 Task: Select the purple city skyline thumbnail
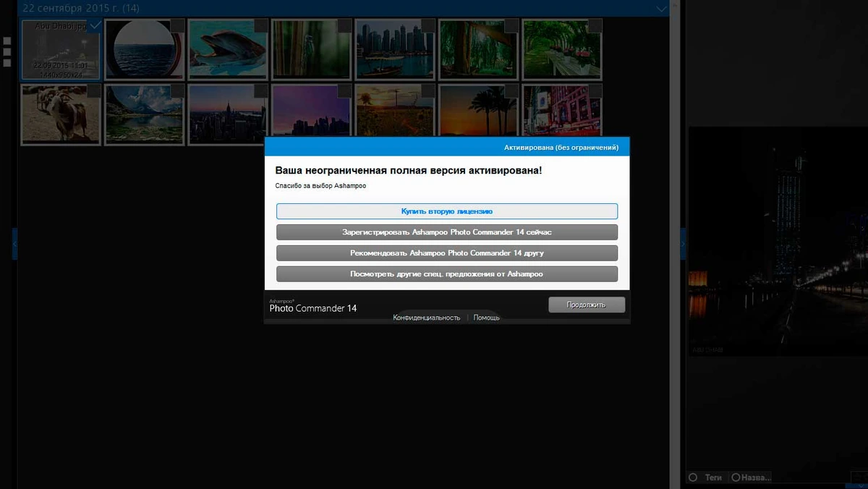[311, 110]
